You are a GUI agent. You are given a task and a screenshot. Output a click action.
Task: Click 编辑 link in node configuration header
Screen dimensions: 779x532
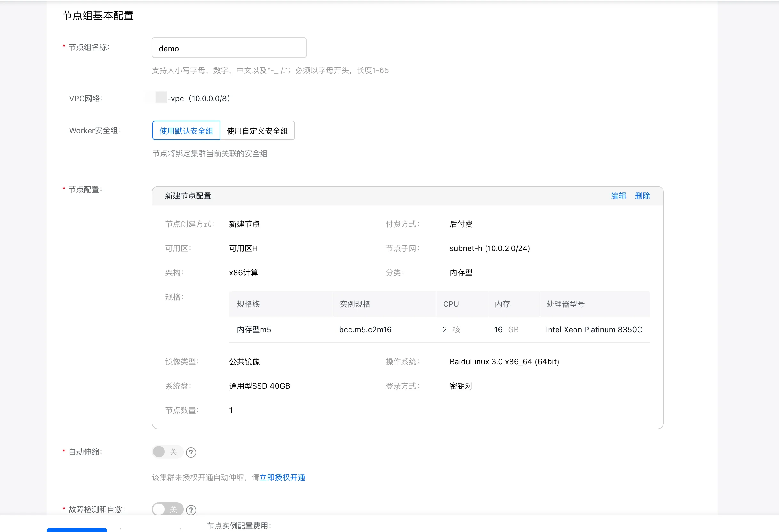click(618, 196)
